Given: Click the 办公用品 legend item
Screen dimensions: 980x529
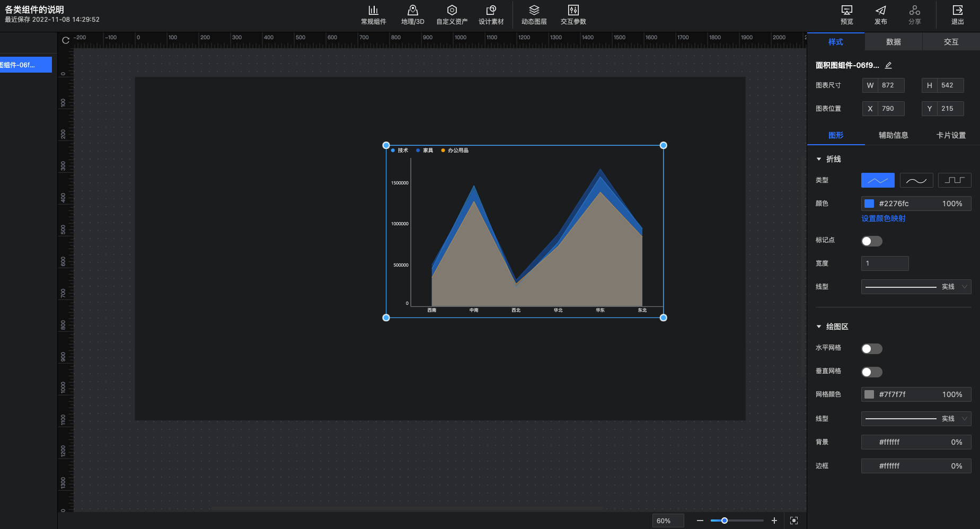Looking at the screenshot, I should coord(455,151).
